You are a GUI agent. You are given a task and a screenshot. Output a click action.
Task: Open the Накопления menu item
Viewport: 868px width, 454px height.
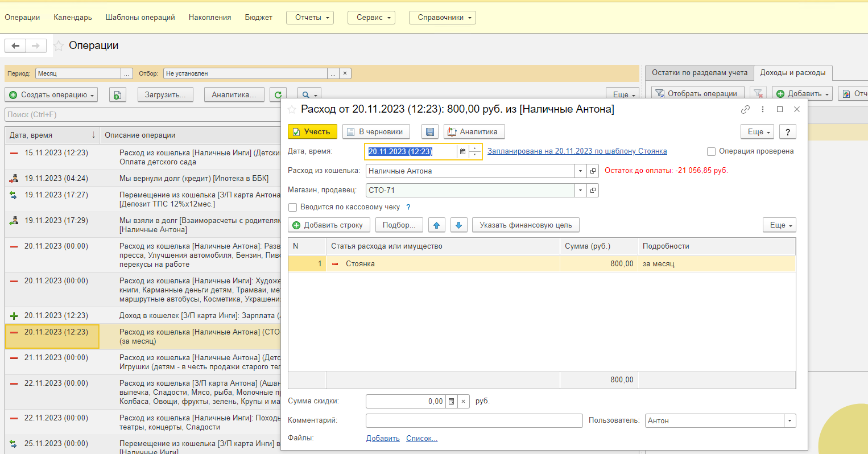pos(210,18)
